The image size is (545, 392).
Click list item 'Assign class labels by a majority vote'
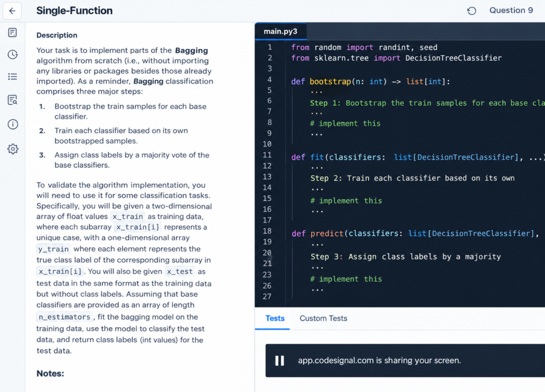click(132, 160)
